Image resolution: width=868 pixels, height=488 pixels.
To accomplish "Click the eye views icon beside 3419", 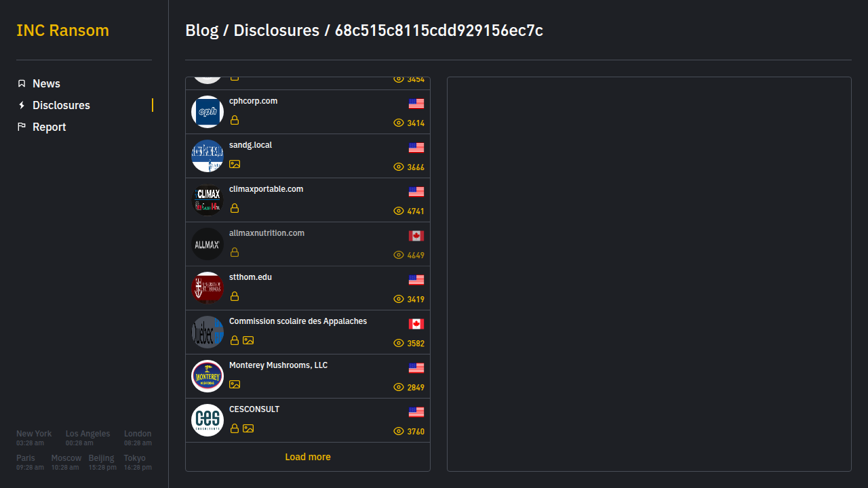I will click(x=399, y=299).
